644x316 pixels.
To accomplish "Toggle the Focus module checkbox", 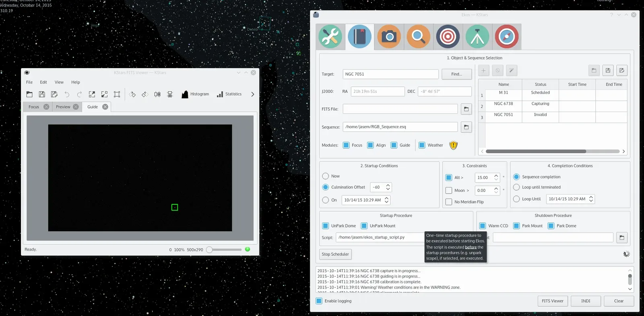I will point(346,145).
